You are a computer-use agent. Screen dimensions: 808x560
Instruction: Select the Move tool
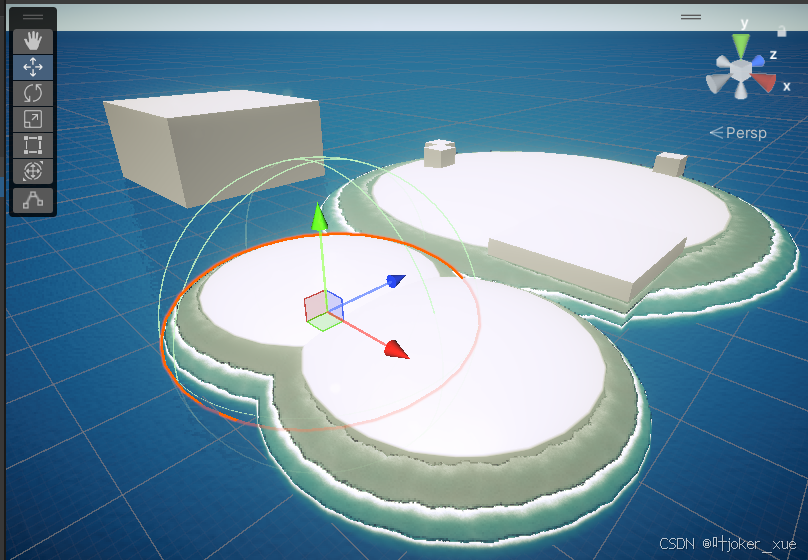pyautogui.click(x=33, y=67)
